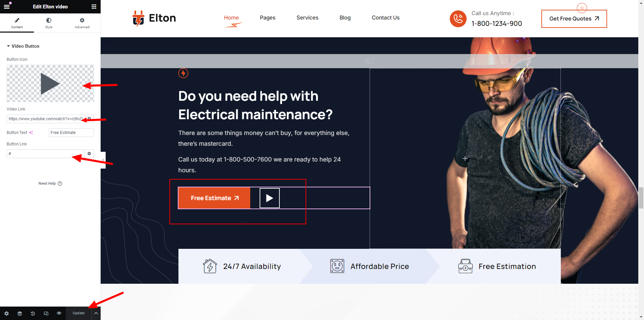This screenshot has width=644, height=320.
Task: Open the Navigator layers icon
Action: tap(20, 313)
